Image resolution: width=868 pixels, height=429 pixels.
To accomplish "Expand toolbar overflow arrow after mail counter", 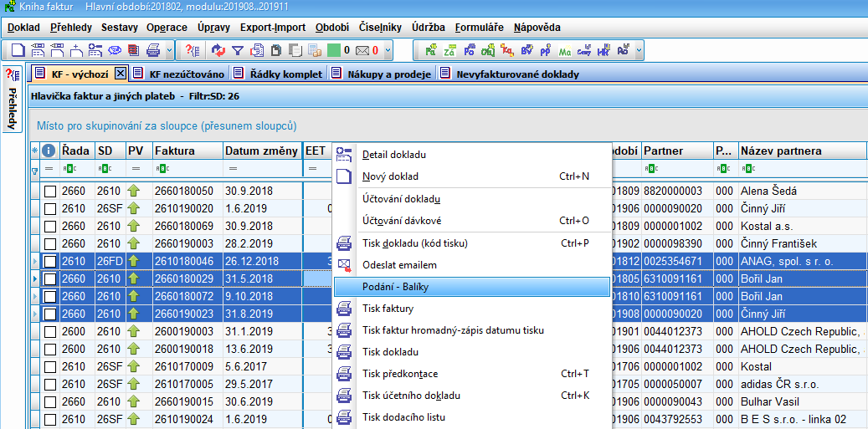I will pyautogui.click(x=388, y=50).
